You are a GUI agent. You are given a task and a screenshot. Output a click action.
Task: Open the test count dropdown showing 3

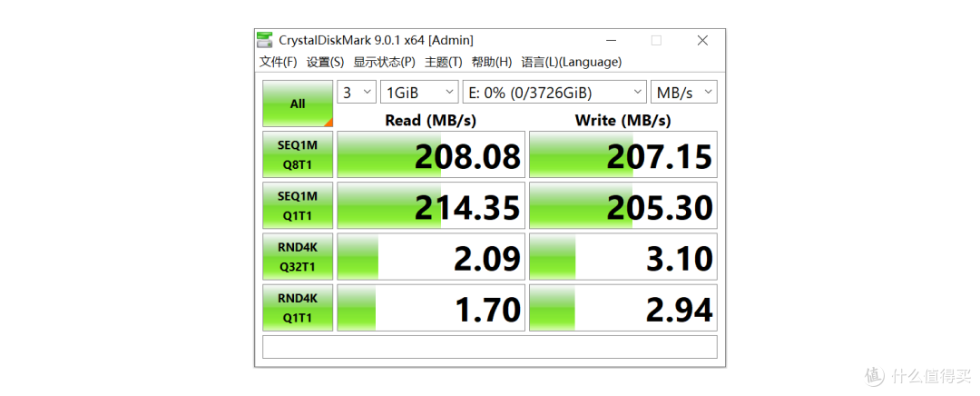(357, 93)
